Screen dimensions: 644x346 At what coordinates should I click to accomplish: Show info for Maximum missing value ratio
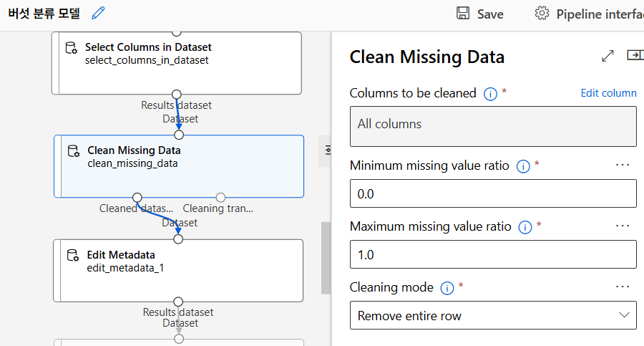[x=525, y=227]
